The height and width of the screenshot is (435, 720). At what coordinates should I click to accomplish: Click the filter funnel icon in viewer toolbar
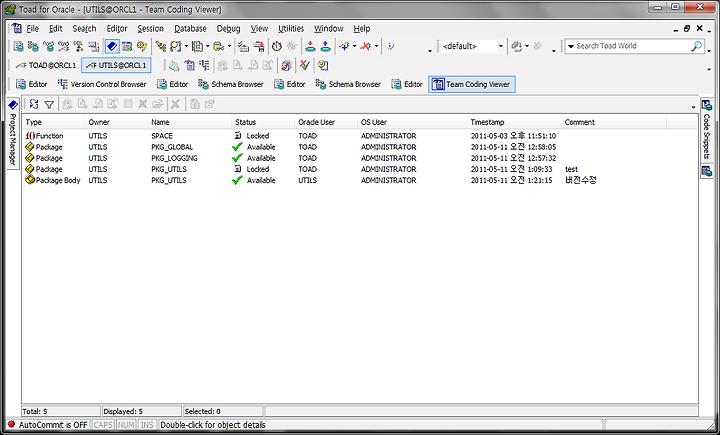[49, 105]
